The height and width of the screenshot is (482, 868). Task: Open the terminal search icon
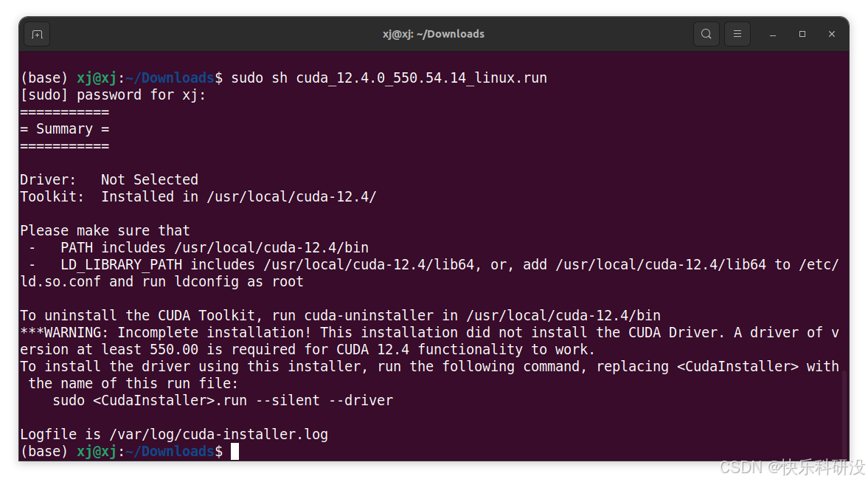click(x=706, y=34)
